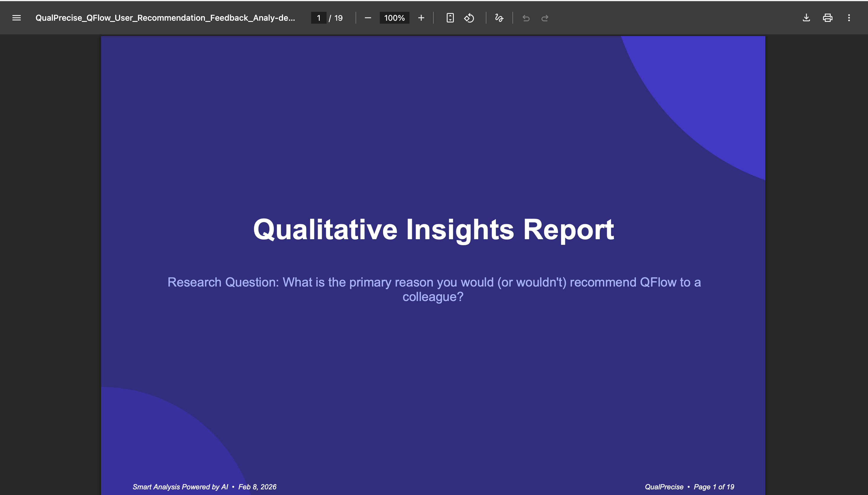Click the fit to page icon
Viewport: 868px width, 495px height.
[x=450, y=18]
